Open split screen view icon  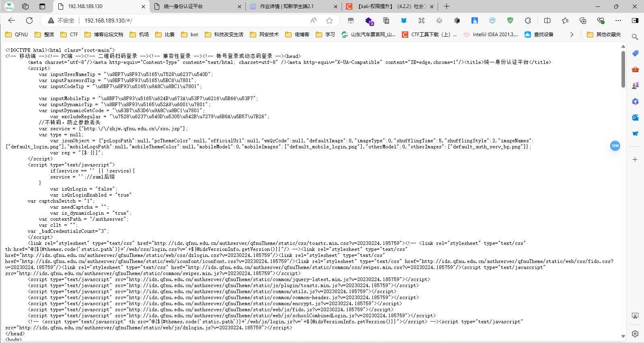(547, 21)
